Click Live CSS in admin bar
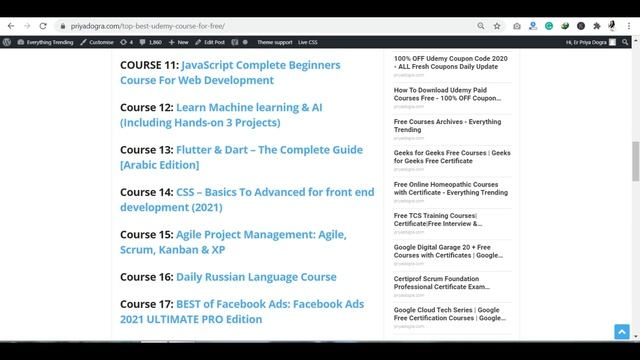The image size is (640, 360). point(308,42)
